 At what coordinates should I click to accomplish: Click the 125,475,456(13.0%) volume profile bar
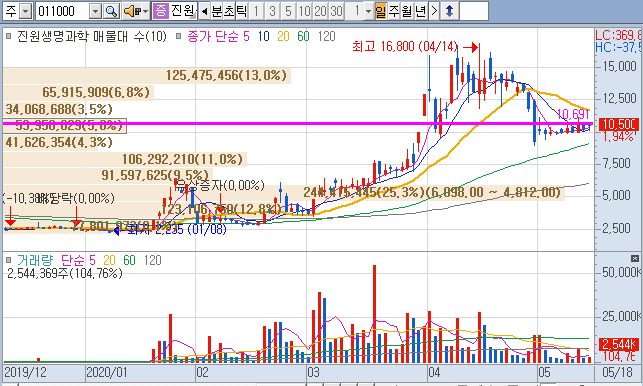pos(147,75)
